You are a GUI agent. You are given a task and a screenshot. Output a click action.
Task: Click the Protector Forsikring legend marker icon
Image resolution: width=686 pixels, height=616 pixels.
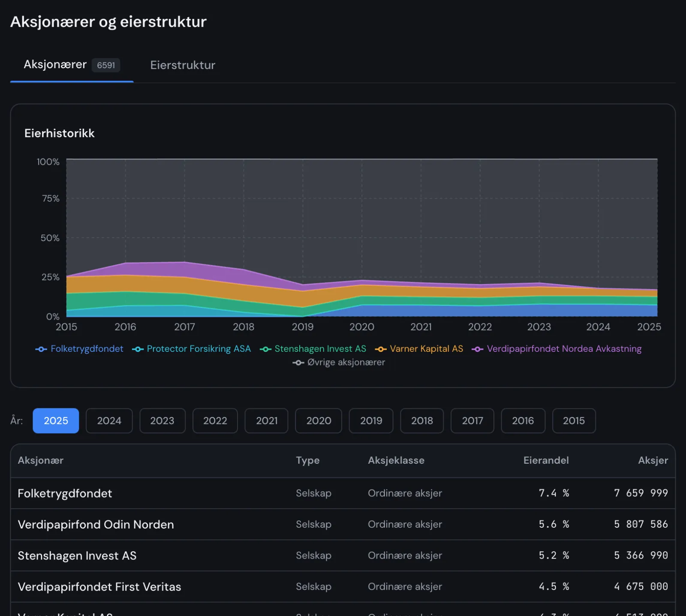pos(138,349)
